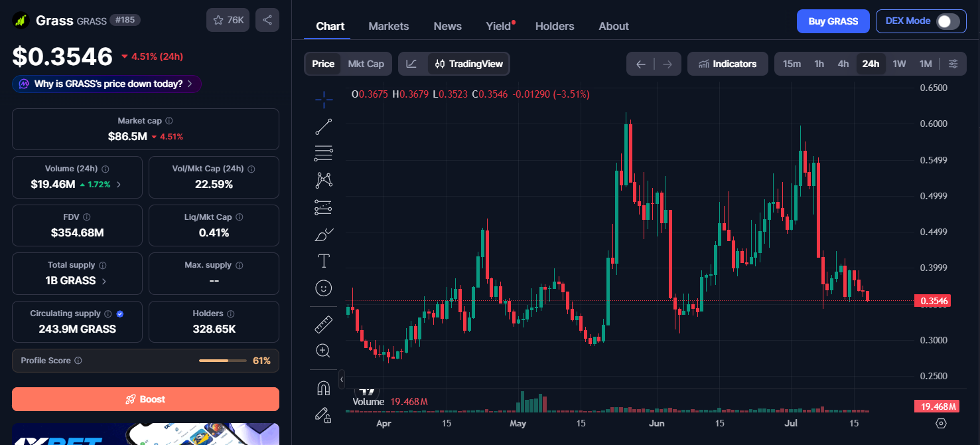
Task: Switch to simple line chart view
Action: click(x=411, y=64)
